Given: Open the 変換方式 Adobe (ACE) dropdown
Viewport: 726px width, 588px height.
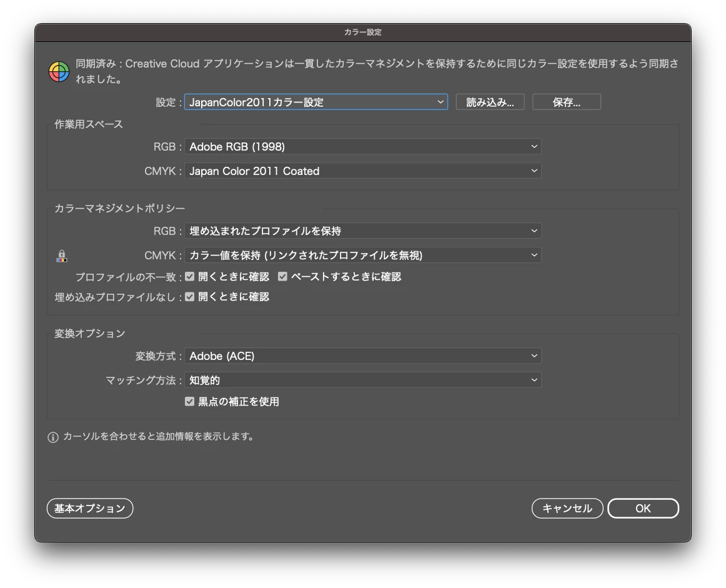Looking at the screenshot, I should [362, 356].
